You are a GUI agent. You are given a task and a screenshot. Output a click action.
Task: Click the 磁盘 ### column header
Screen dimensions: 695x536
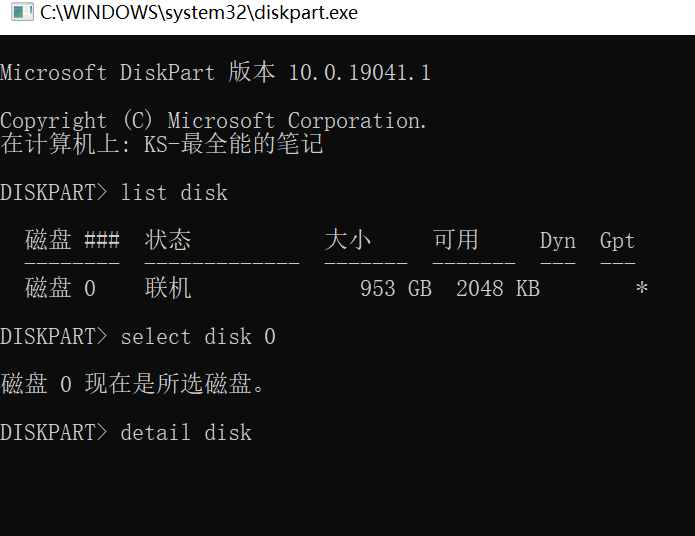click(x=72, y=240)
